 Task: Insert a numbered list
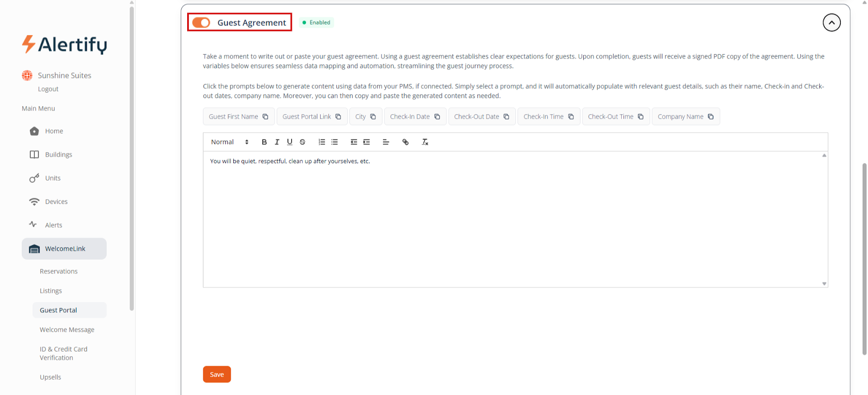tap(322, 142)
